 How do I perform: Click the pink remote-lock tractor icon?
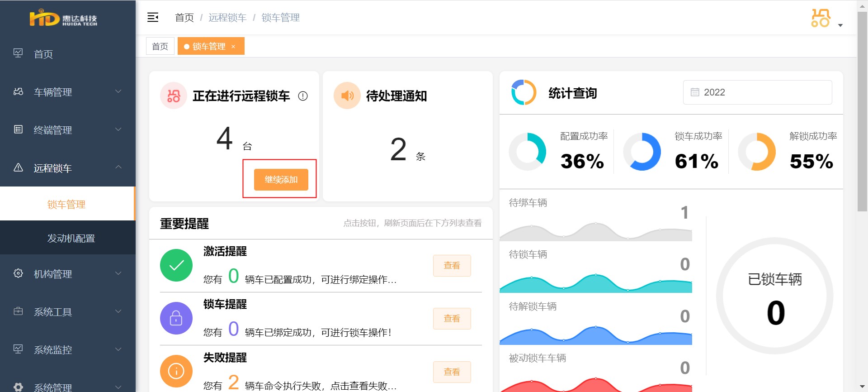coord(174,96)
